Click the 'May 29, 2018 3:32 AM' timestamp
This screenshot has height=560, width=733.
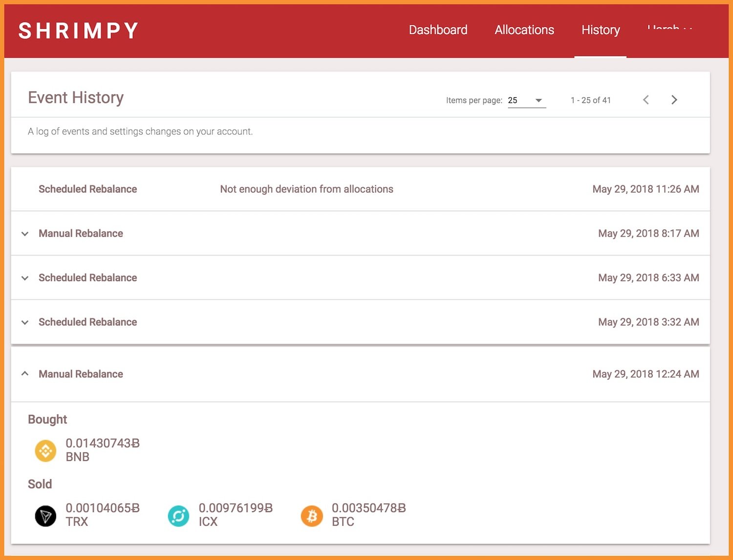click(x=648, y=322)
